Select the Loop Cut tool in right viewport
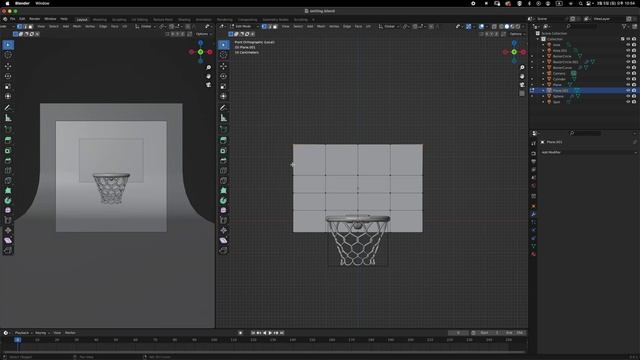This screenshot has width=640, height=360. click(223, 171)
